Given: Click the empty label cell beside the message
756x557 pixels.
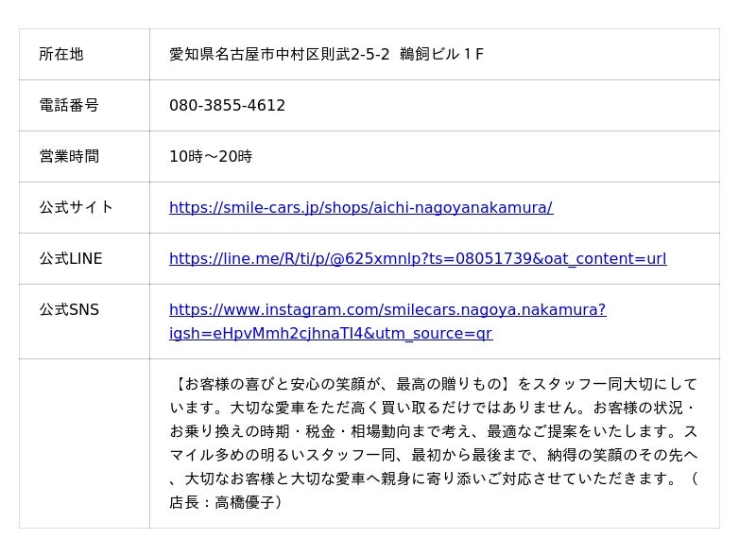Looking at the screenshot, I should click(84, 444).
